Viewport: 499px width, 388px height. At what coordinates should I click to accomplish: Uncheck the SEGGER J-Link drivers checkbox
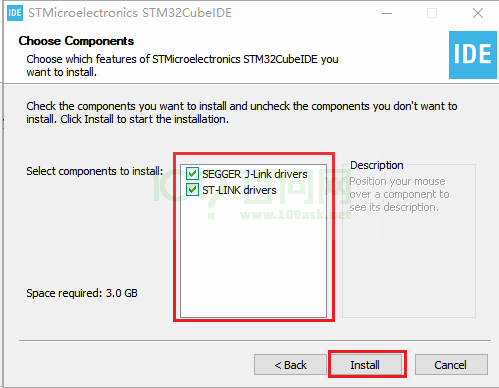point(192,174)
